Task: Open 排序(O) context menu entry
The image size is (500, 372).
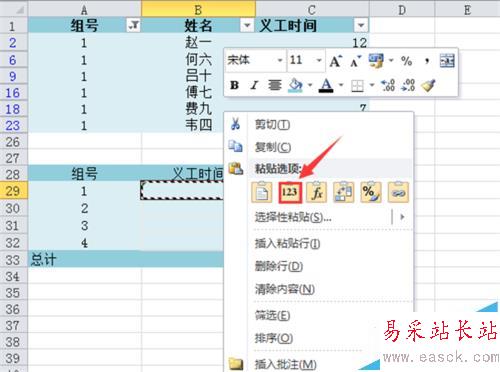Action: [274, 338]
